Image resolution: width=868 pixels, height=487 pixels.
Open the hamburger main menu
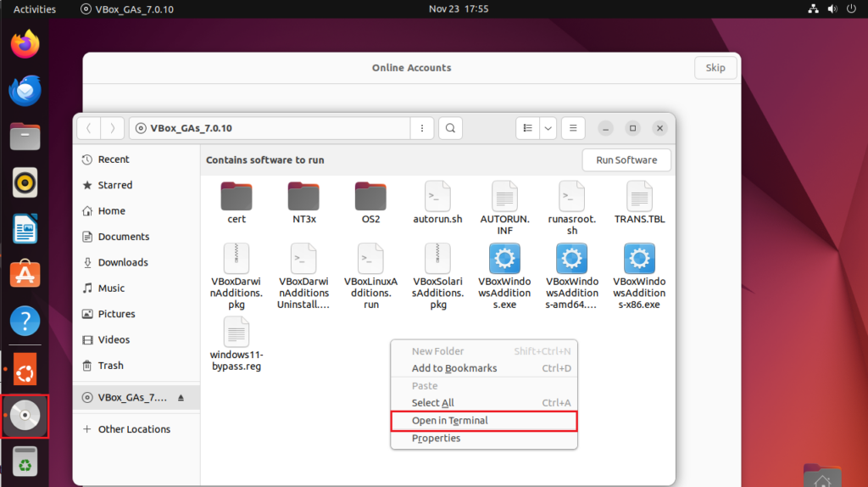tap(573, 128)
